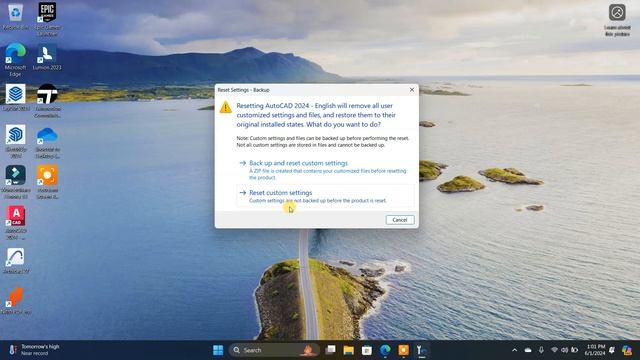The image size is (640, 360).
Task: Switch to orange recorder app in taskbar
Action: click(403, 350)
